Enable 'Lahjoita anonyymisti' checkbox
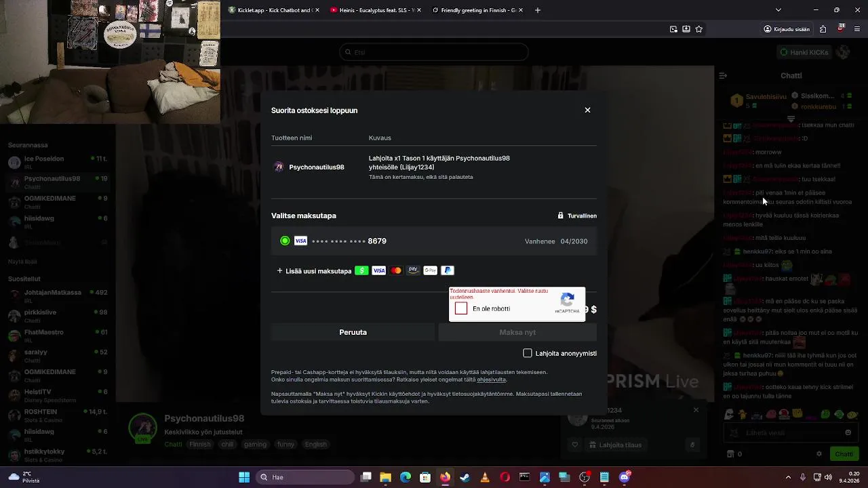The width and height of the screenshot is (868, 488). pyautogui.click(x=528, y=353)
